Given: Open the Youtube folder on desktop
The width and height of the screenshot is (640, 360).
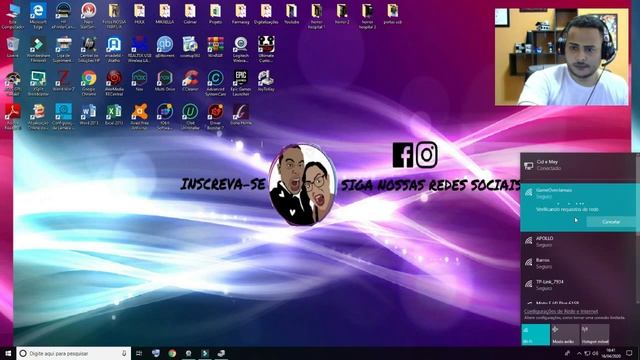Looking at the screenshot, I should pyautogui.click(x=291, y=14).
